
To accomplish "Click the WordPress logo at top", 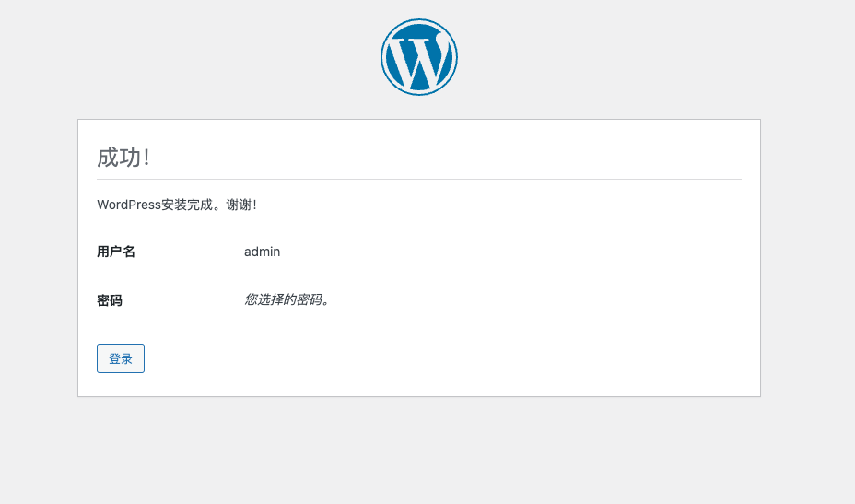I will click(419, 57).
